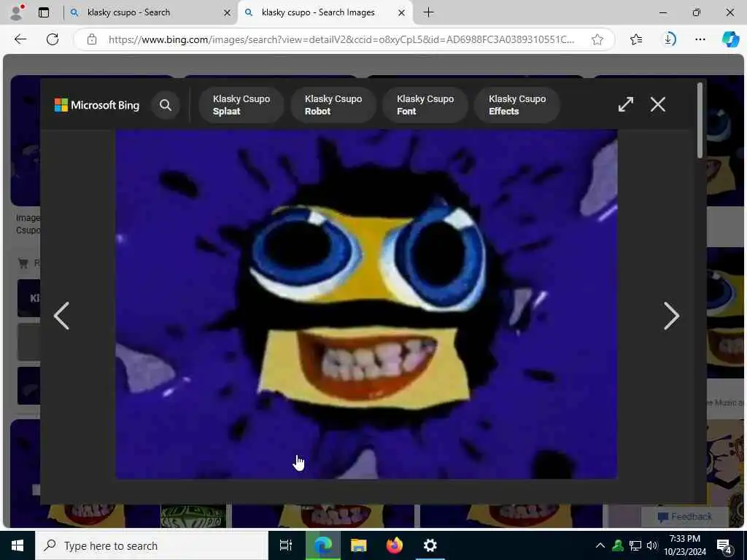Open Microsoft Edge from the taskbar

322,545
